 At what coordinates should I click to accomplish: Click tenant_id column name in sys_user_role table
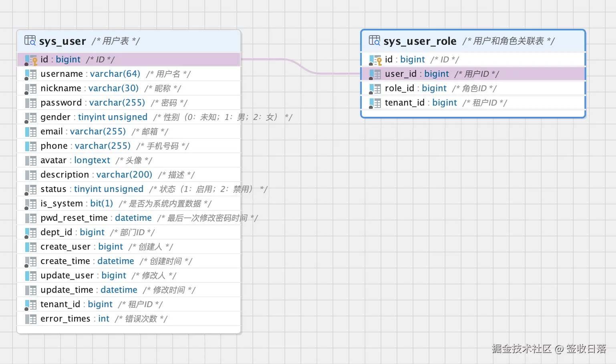point(405,103)
